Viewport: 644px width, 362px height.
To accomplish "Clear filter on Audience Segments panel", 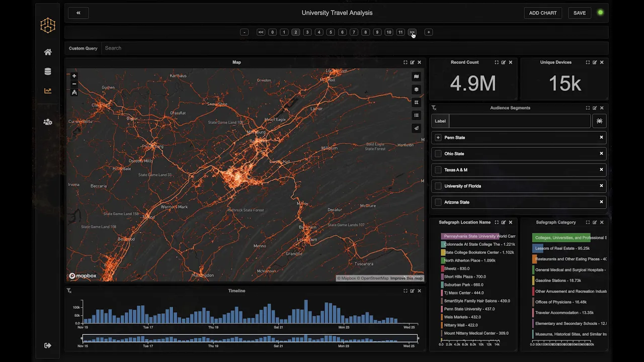I will 434,108.
